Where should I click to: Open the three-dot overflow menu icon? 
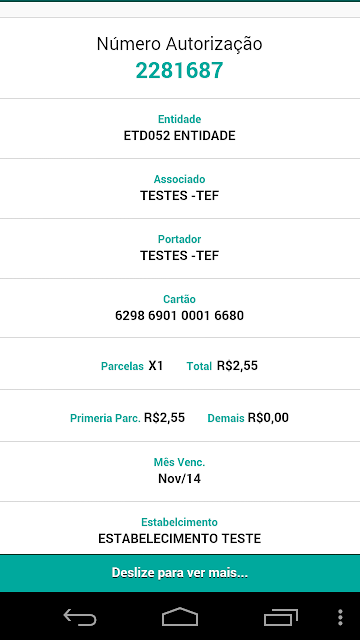tap(340, 617)
